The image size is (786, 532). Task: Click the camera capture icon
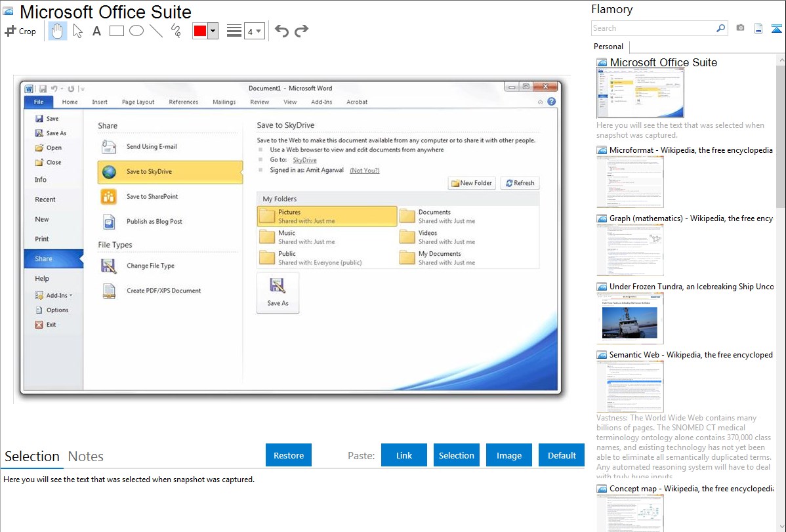pyautogui.click(x=740, y=28)
